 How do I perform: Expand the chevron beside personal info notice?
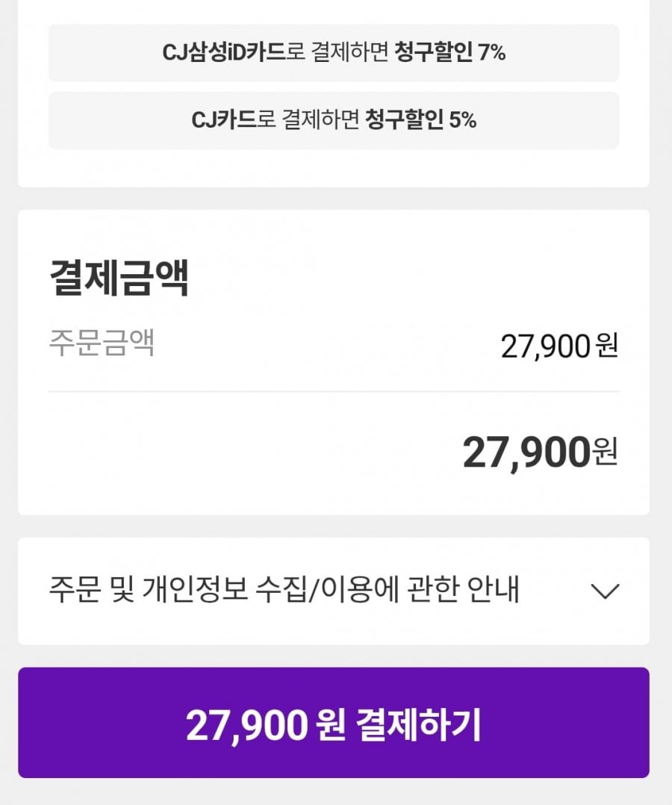606,591
